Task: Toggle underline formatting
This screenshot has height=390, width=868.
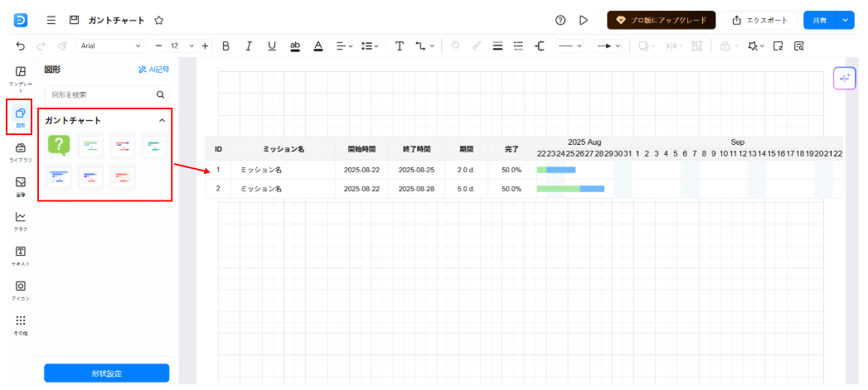Action: point(272,46)
